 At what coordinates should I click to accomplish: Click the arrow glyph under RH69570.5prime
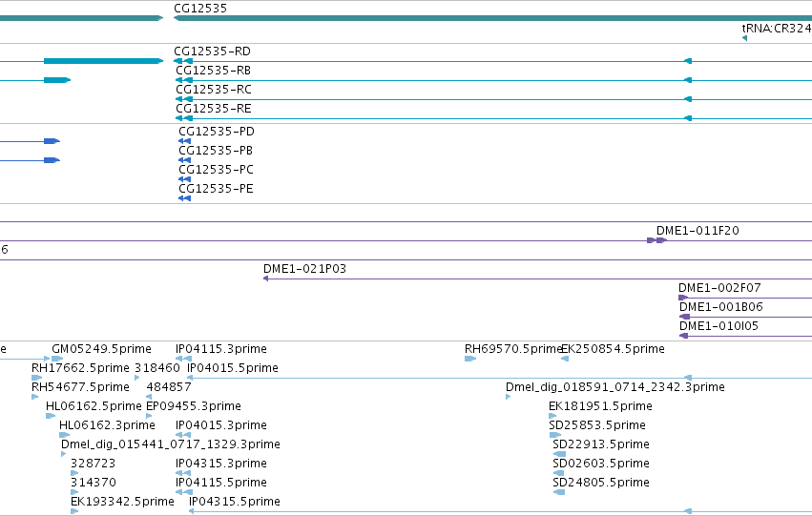(470, 359)
